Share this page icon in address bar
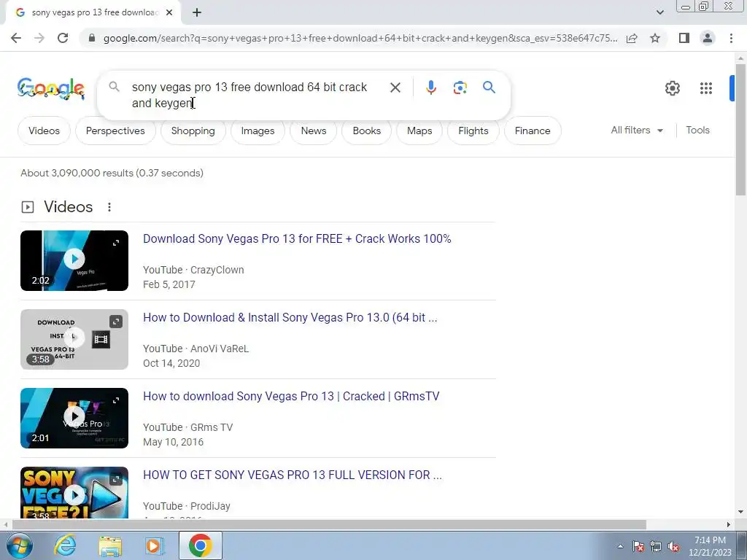 point(632,38)
